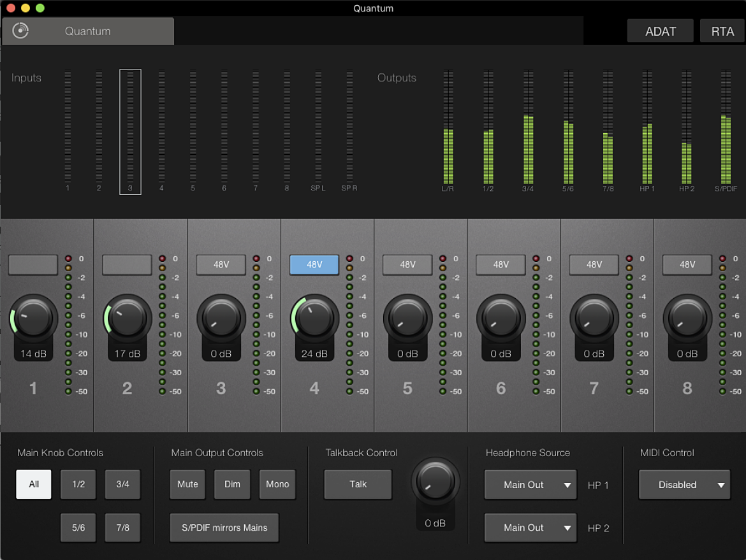Click the channel 2 gain knob

127,319
